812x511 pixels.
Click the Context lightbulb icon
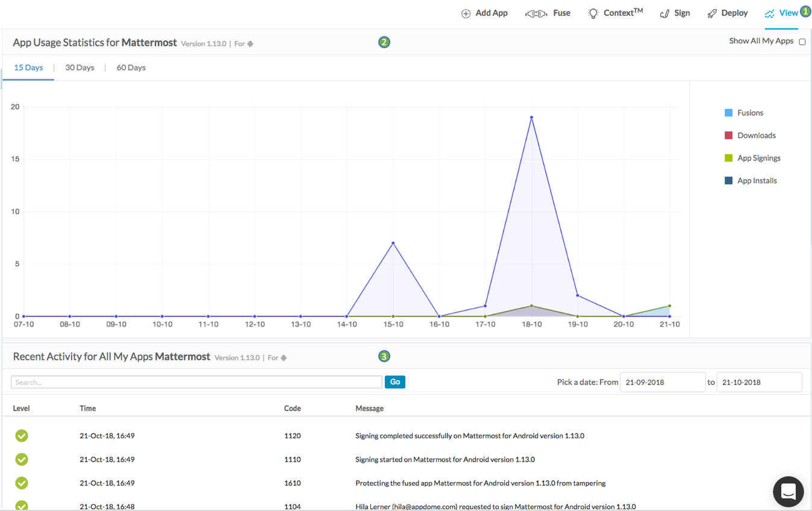click(x=593, y=13)
